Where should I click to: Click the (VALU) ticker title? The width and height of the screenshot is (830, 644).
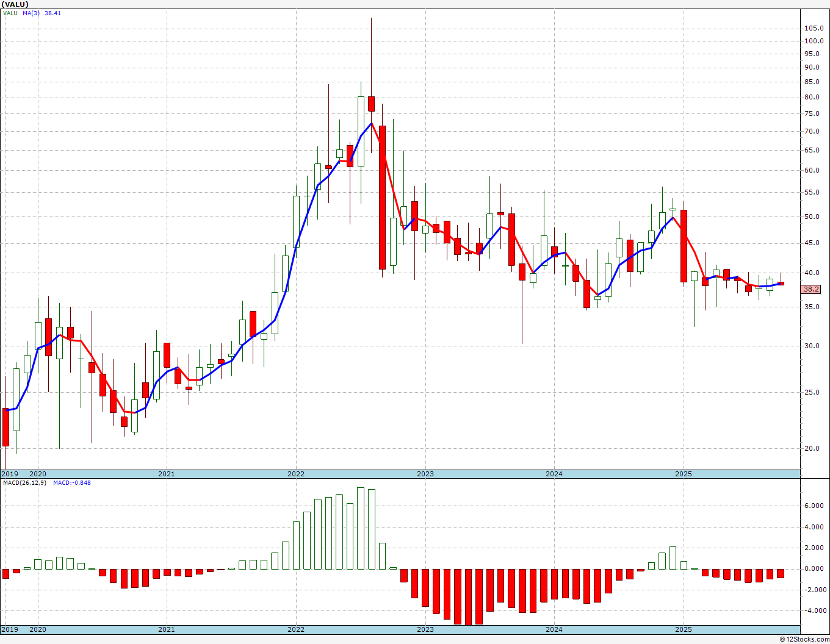pos(15,4)
